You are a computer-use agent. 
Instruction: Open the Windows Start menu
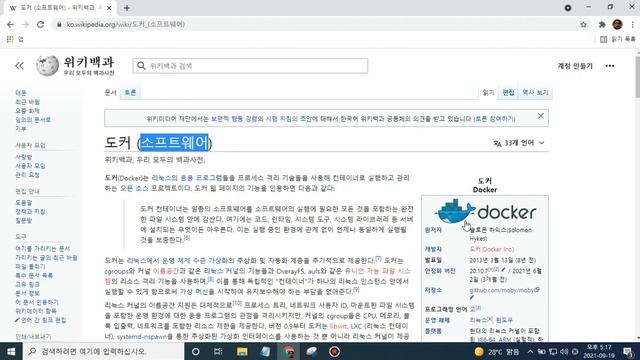11,351
